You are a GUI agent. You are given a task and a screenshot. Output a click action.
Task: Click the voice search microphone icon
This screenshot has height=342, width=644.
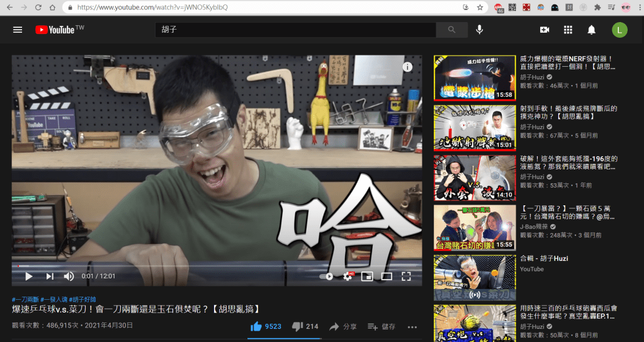click(x=480, y=30)
